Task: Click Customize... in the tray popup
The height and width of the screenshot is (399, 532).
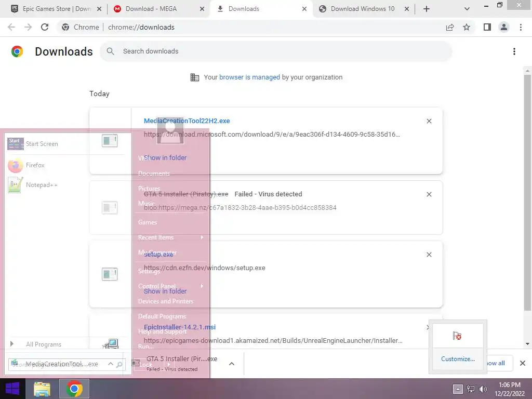Action: tap(458, 359)
